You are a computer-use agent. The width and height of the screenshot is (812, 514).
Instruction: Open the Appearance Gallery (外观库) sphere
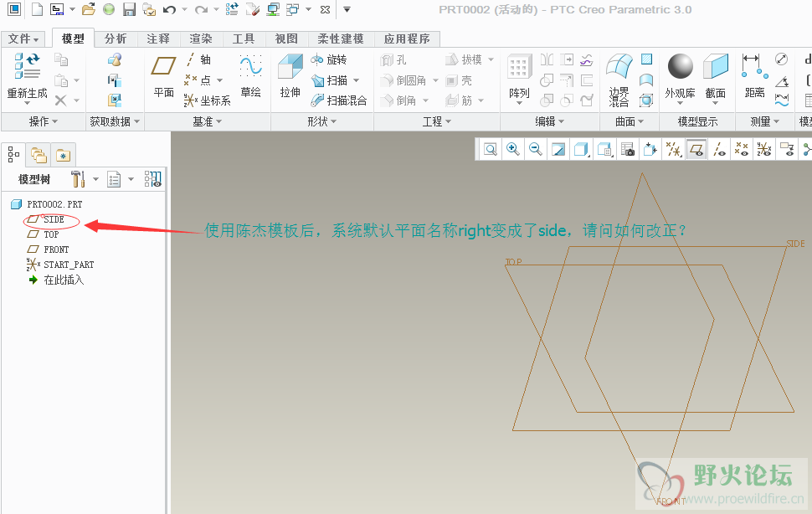pos(680,66)
